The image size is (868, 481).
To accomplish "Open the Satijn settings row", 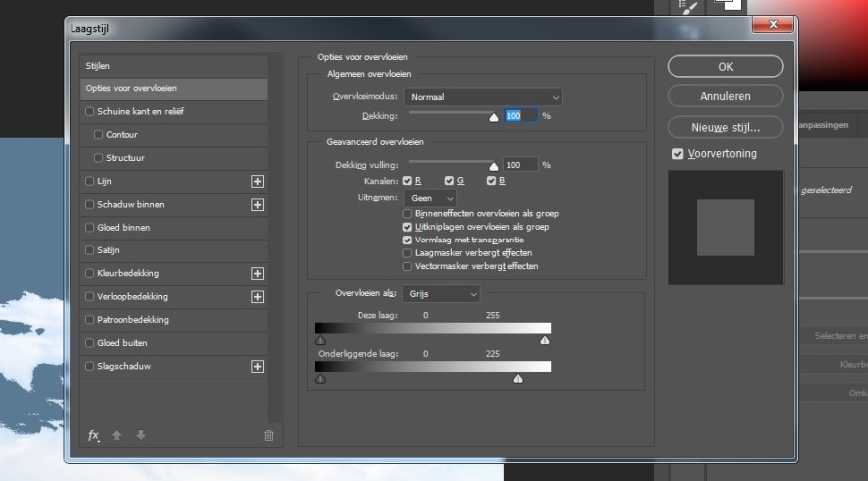I will click(174, 250).
